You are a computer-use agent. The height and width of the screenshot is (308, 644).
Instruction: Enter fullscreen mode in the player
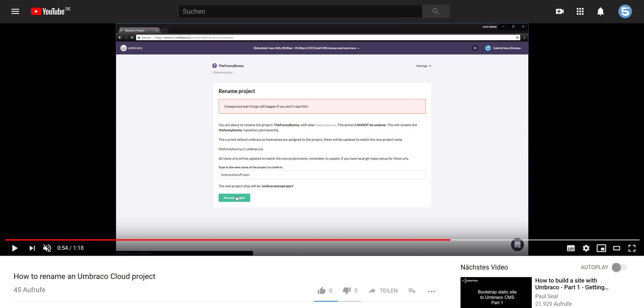pyautogui.click(x=632, y=248)
